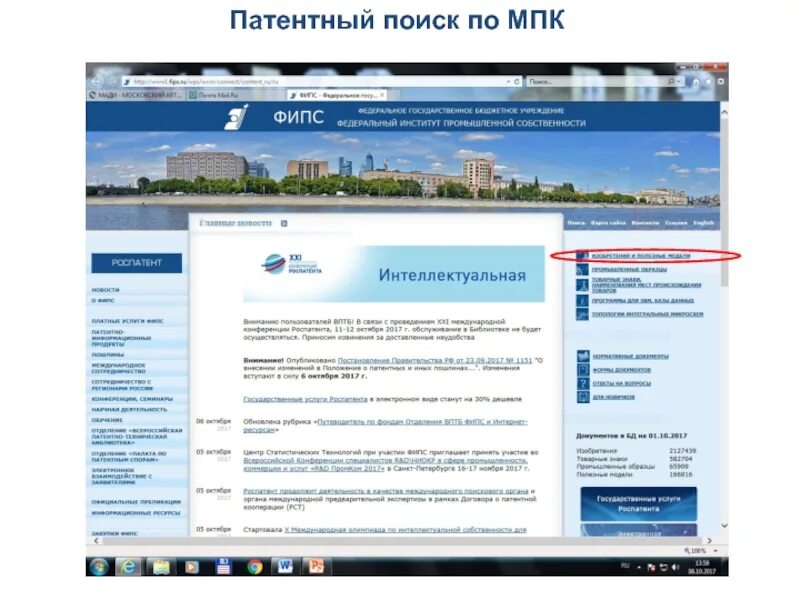This screenshot has width=800, height=600.
Task: Open «Топологии интегральных микросхем» icon
Action: [581, 313]
